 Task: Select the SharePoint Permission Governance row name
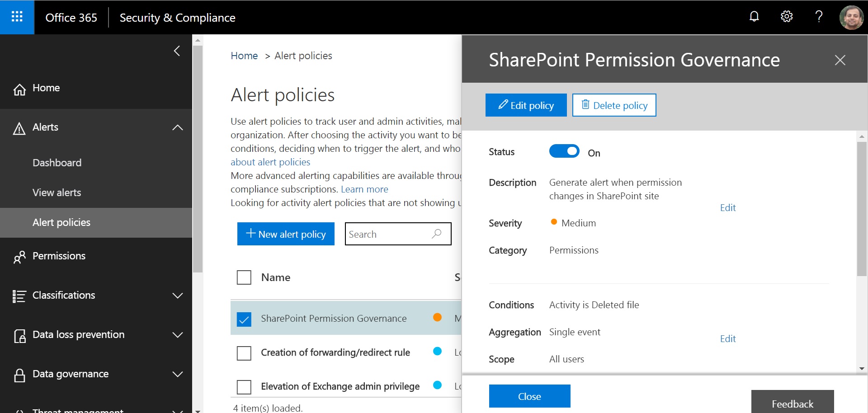(x=334, y=319)
